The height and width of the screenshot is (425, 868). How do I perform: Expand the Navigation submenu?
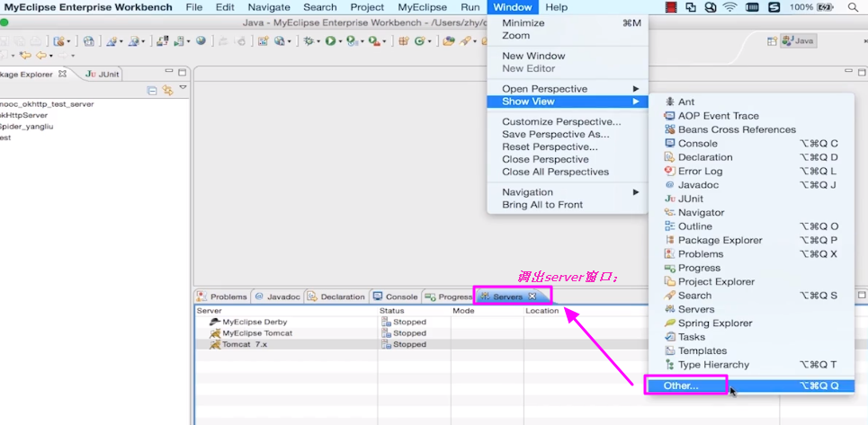[567, 192]
